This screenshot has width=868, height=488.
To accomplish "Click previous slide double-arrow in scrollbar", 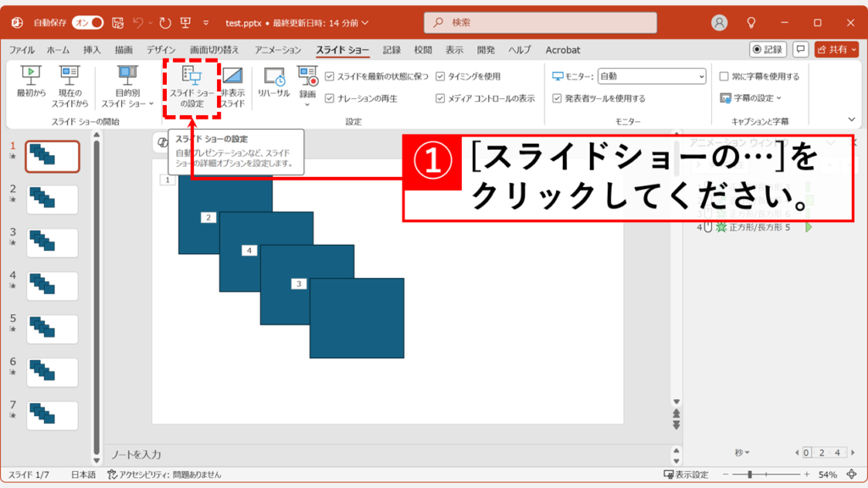I will coord(676,413).
